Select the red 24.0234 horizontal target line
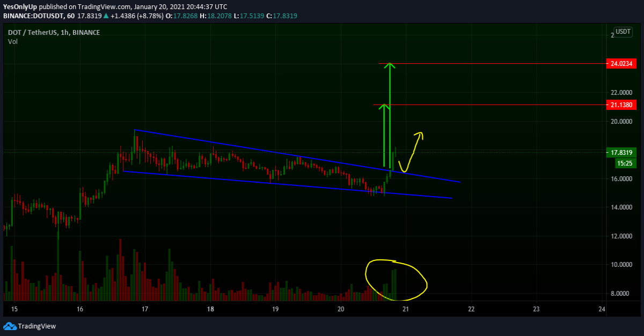644x336 pixels. click(492, 64)
